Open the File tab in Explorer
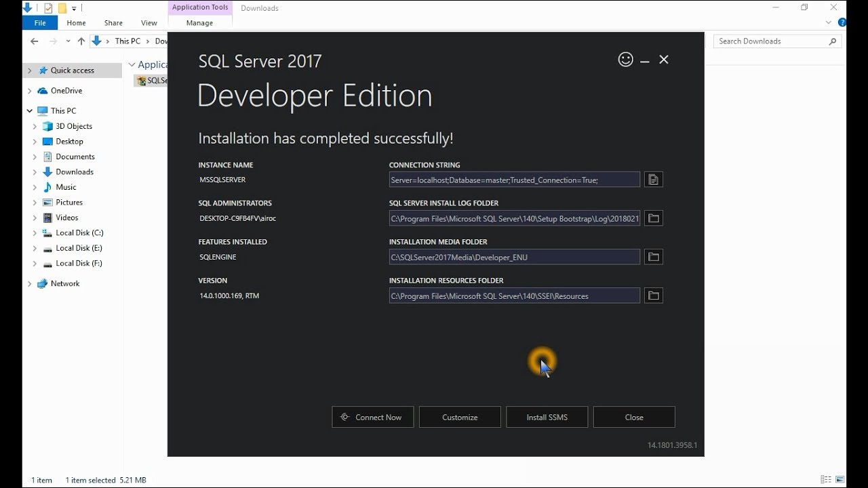The image size is (868, 488). pos(40,23)
